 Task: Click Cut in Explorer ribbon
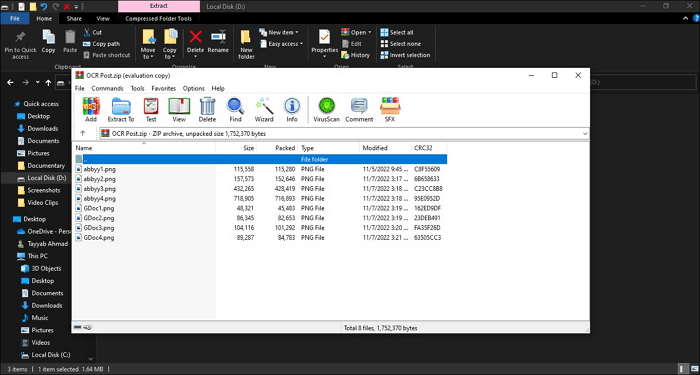93,33
